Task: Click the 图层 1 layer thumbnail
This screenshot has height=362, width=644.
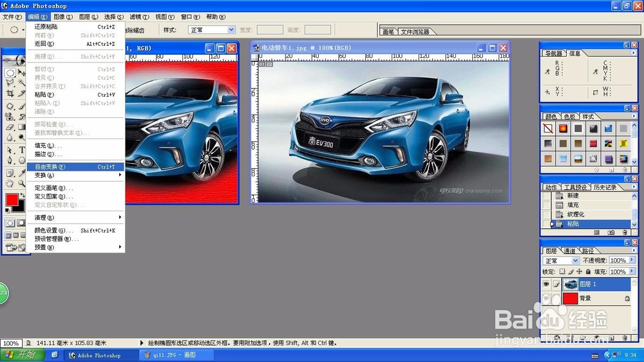Action: coord(570,284)
